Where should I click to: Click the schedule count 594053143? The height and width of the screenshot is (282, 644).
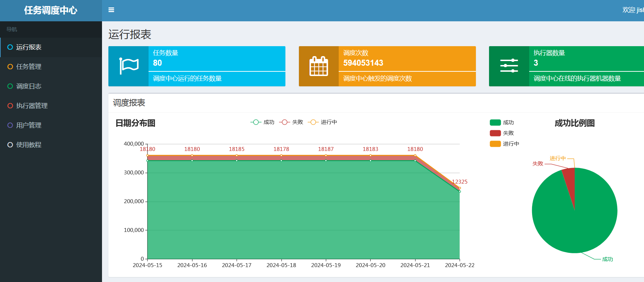pyautogui.click(x=363, y=63)
